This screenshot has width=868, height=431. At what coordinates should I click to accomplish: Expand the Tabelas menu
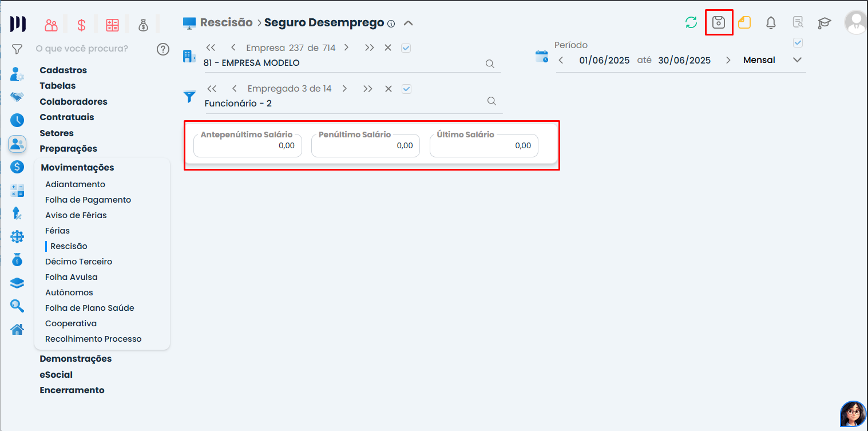58,86
